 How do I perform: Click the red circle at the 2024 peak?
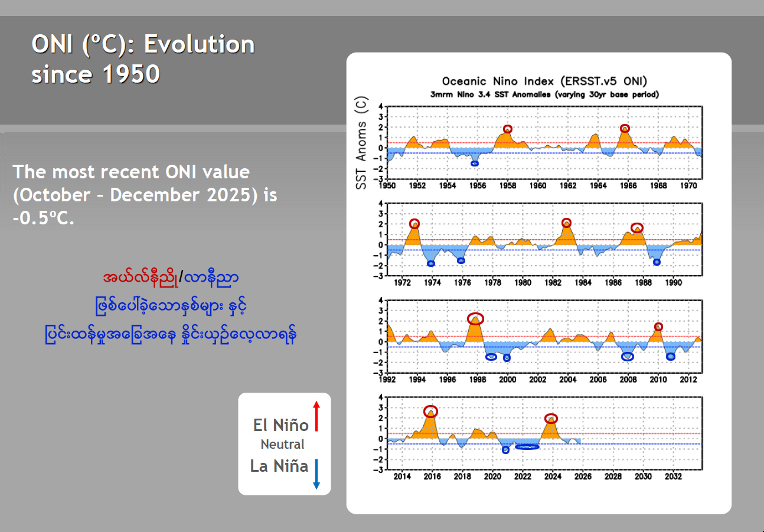coord(551,419)
